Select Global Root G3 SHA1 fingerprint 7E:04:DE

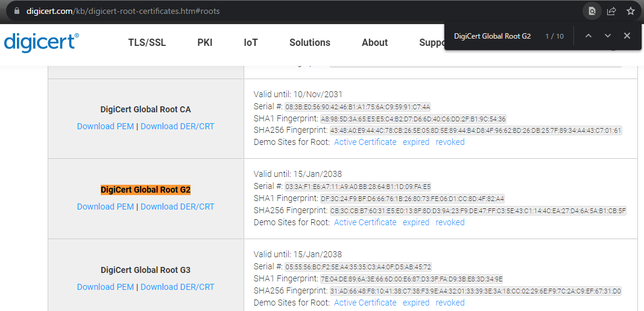411,280
